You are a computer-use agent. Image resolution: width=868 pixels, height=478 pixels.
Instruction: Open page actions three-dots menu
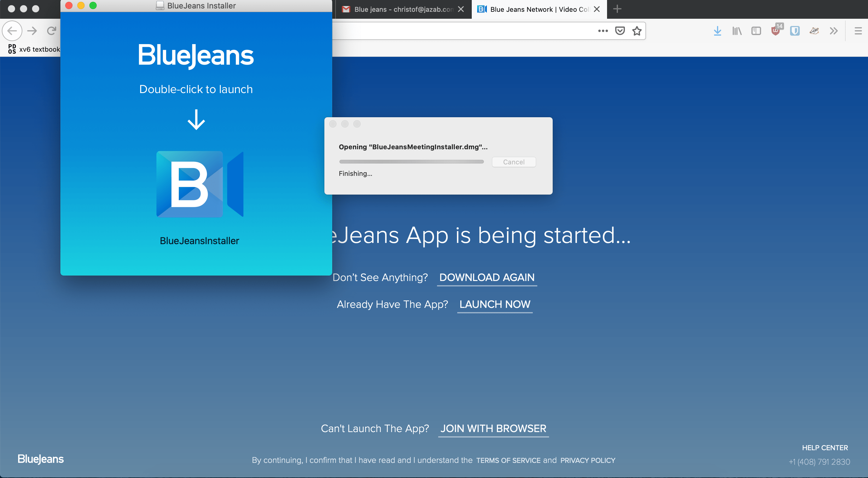point(603,31)
